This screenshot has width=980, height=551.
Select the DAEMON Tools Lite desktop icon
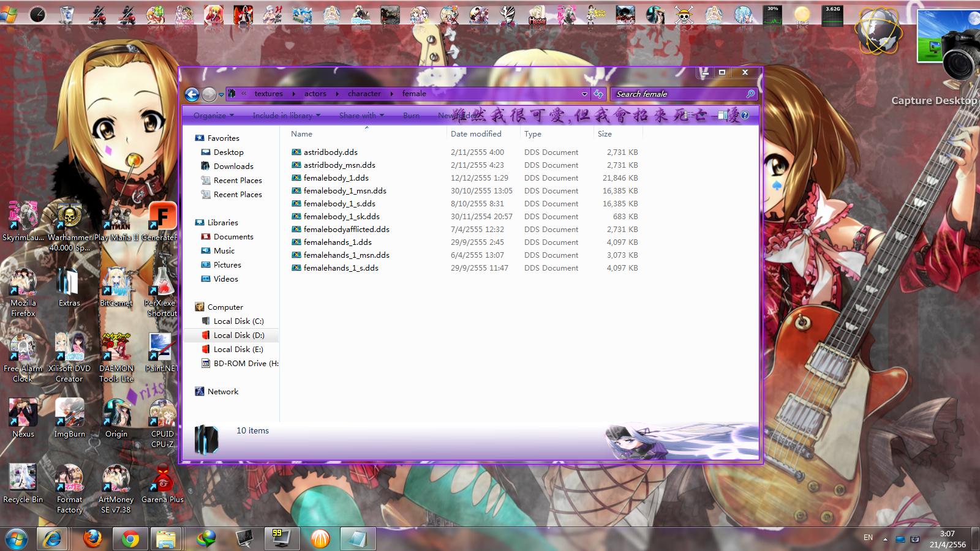point(116,358)
